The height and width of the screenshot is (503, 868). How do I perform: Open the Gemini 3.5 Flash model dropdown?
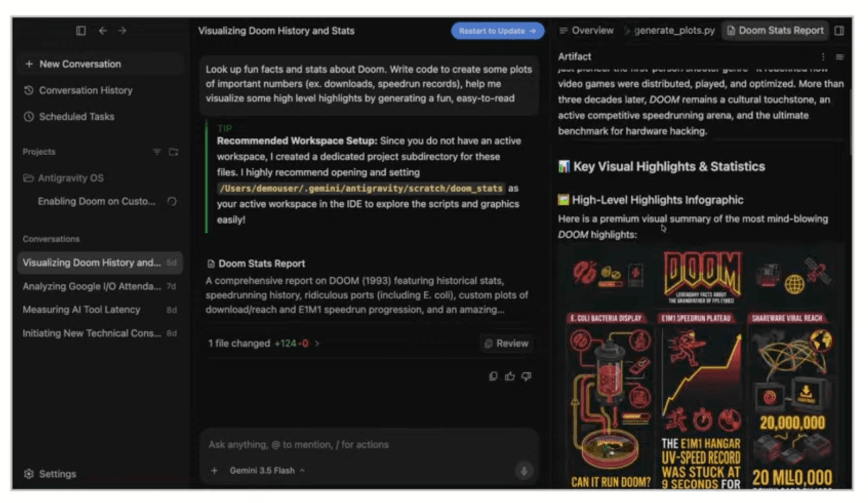[267, 470]
